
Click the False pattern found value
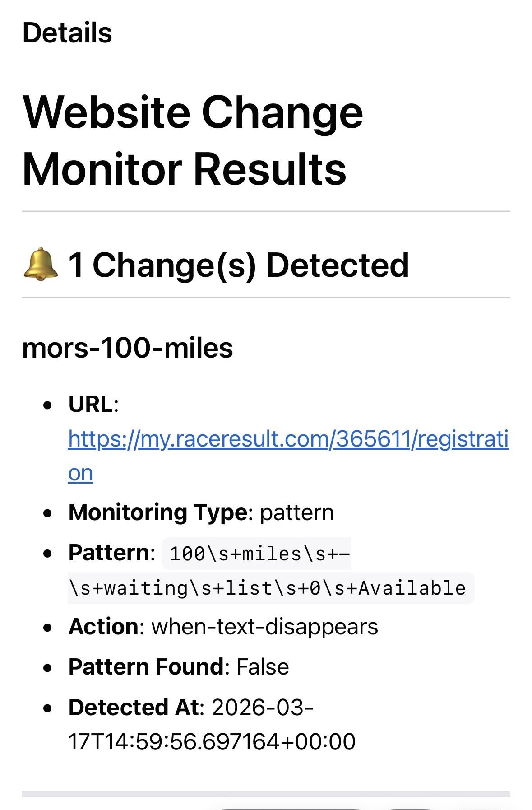click(x=263, y=667)
